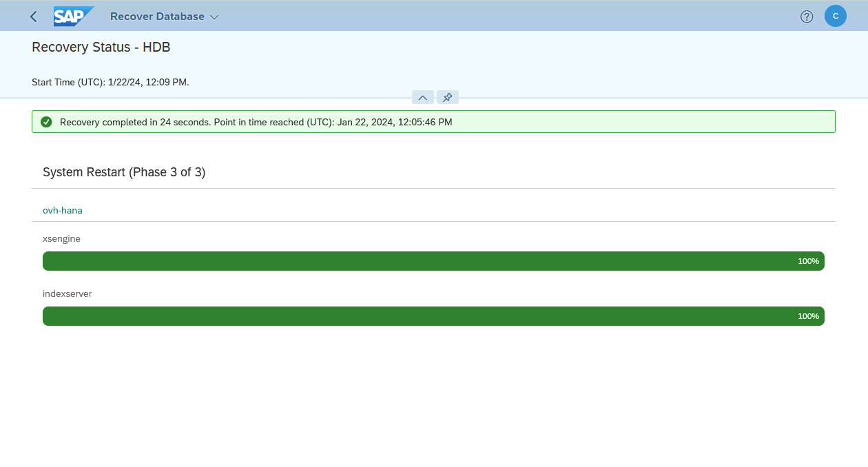The height and width of the screenshot is (467, 868).
Task: Click the recovery completed message strip
Action: [x=433, y=121]
